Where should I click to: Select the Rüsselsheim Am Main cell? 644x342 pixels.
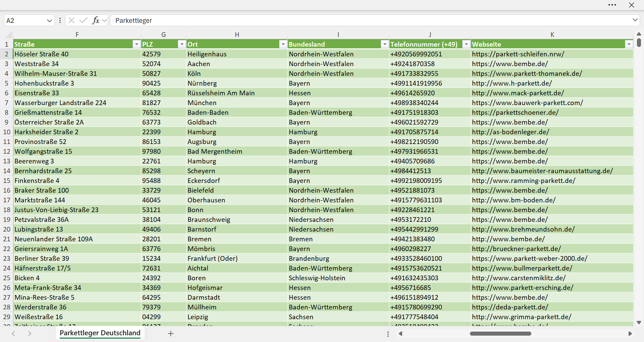click(237, 93)
